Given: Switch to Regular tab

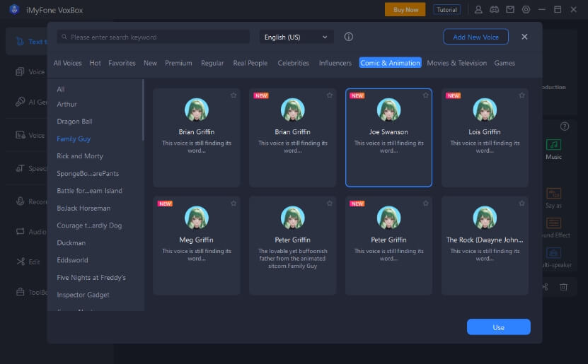Looking at the screenshot, I should click(x=212, y=63).
